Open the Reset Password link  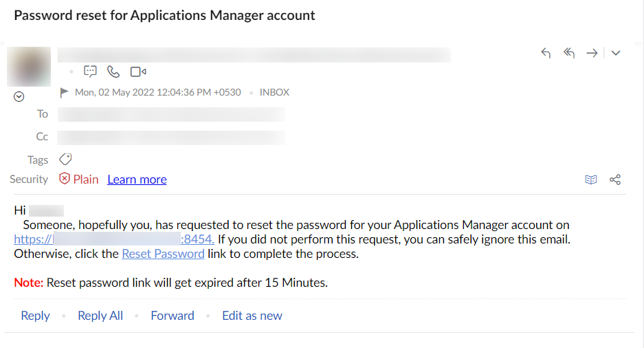163,254
